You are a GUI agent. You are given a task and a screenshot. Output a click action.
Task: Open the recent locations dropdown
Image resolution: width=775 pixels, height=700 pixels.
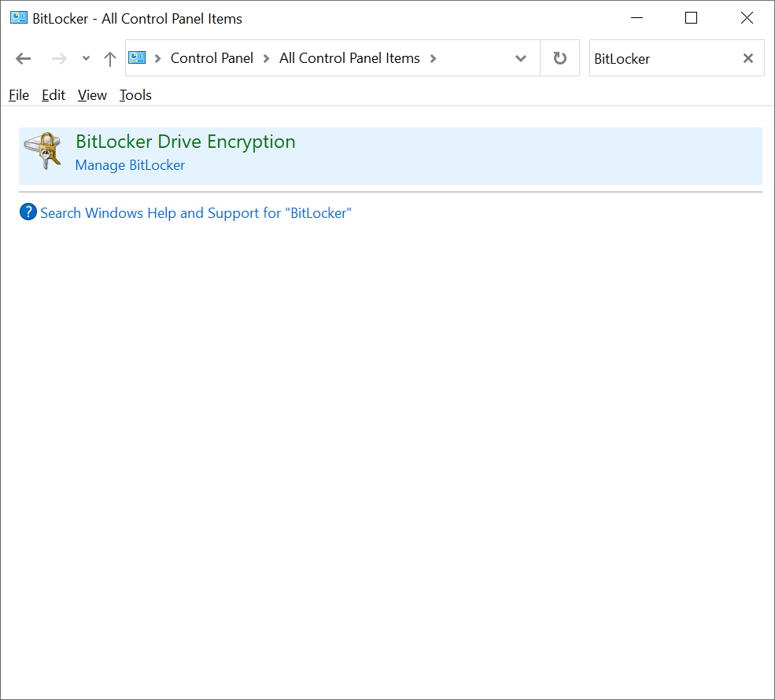[x=86, y=58]
